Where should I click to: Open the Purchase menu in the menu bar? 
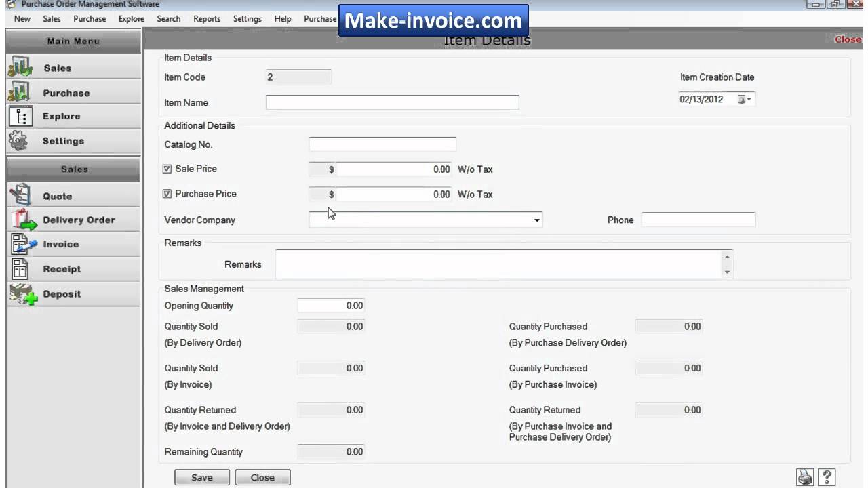90,19
